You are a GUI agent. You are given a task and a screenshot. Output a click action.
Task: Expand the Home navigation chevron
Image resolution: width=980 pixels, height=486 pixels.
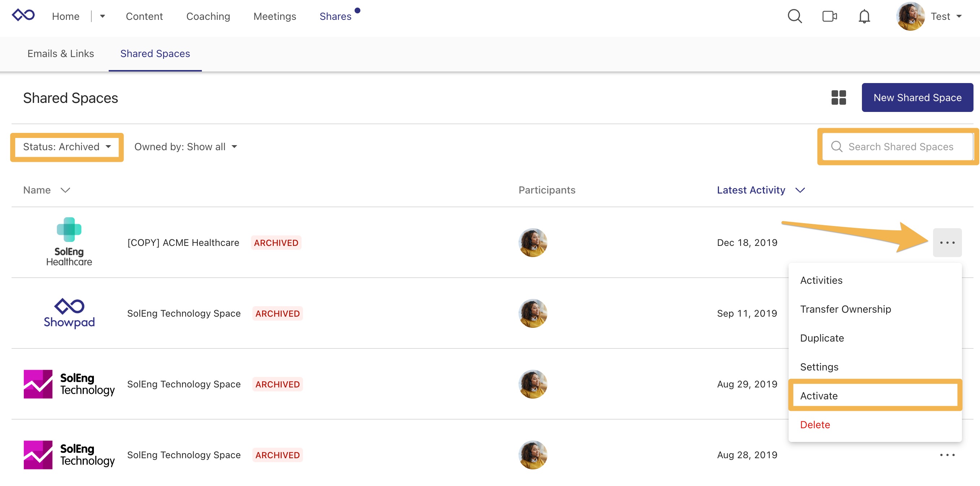102,16
